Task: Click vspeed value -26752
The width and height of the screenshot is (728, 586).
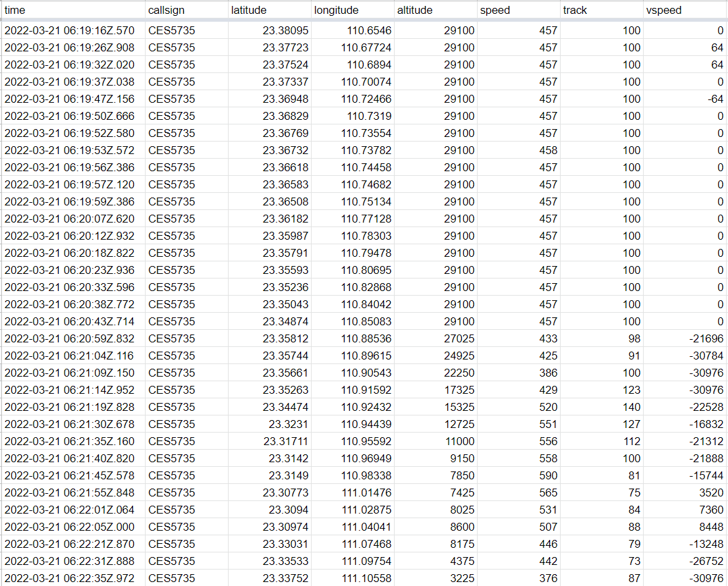Action: (706, 562)
